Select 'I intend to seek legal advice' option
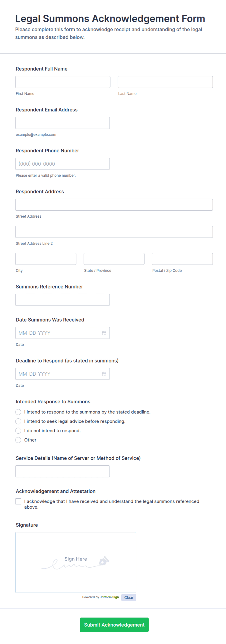Screen dimensions: 226x644 (x=18, y=421)
